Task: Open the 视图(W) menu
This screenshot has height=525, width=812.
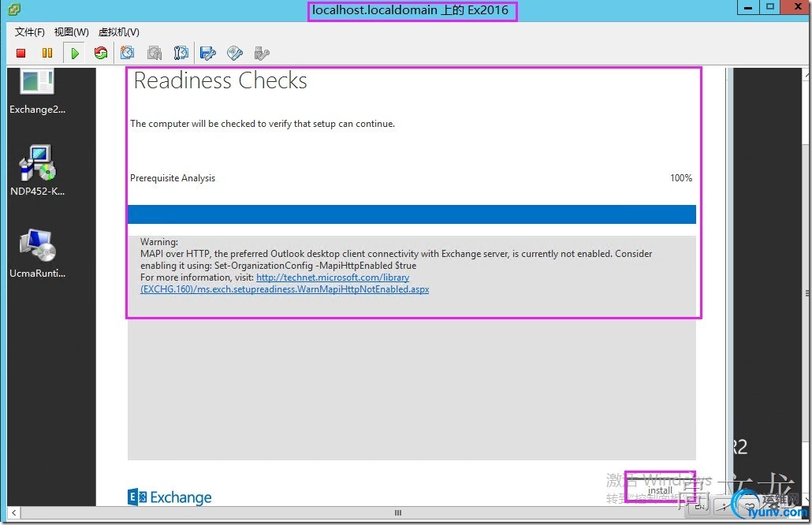Action: [72, 32]
